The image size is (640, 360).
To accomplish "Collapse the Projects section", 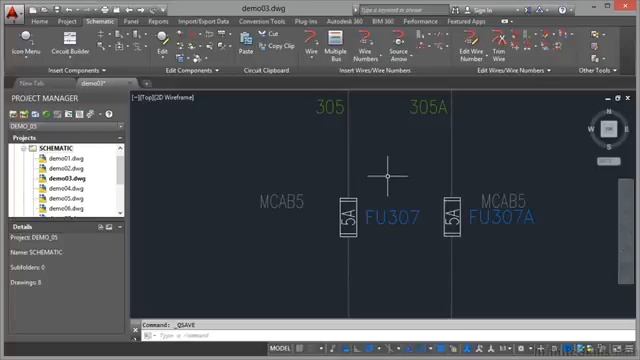I will click(x=120, y=138).
